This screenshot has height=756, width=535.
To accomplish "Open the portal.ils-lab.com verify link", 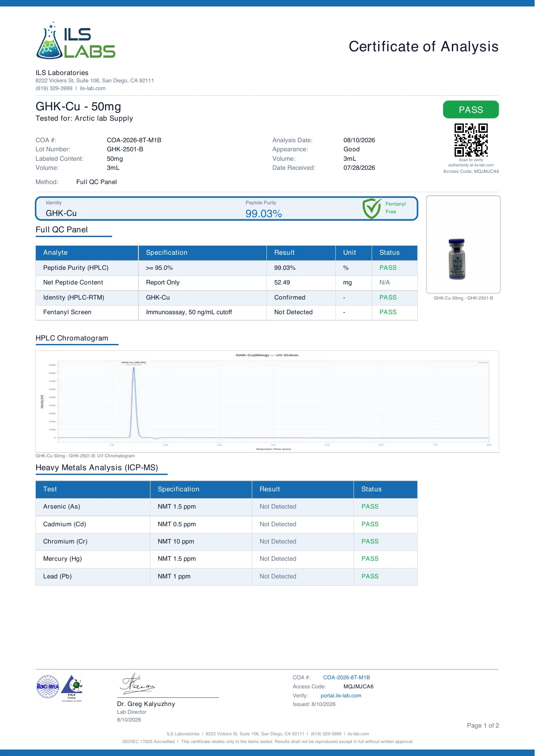I will [341, 696].
